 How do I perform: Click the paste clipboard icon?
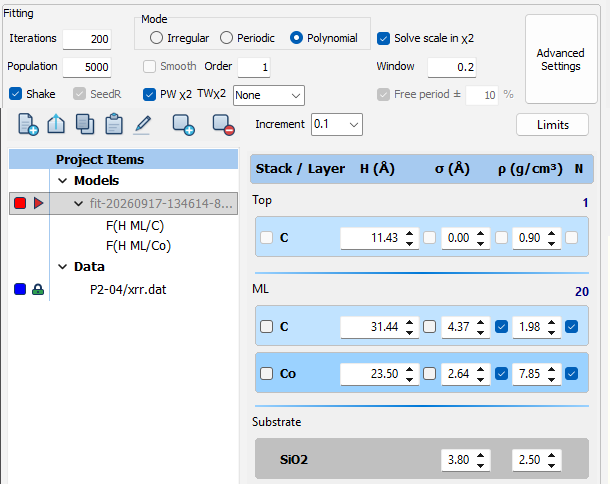point(114,125)
